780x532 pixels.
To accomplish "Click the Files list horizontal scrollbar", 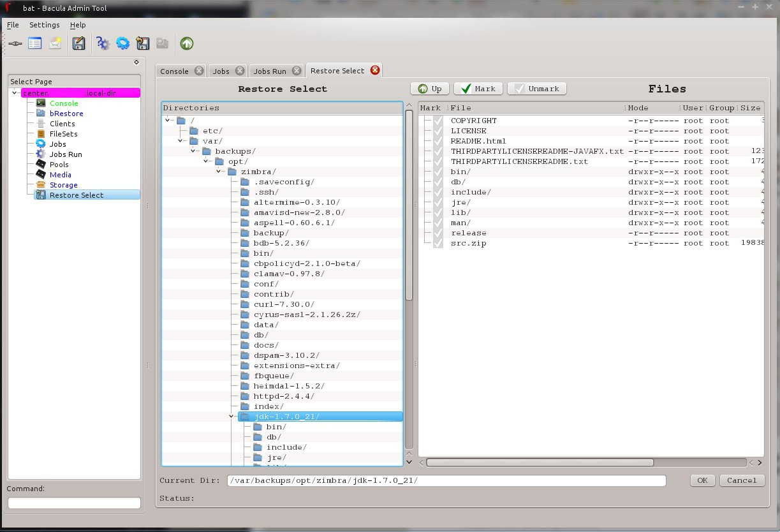I will pos(540,462).
